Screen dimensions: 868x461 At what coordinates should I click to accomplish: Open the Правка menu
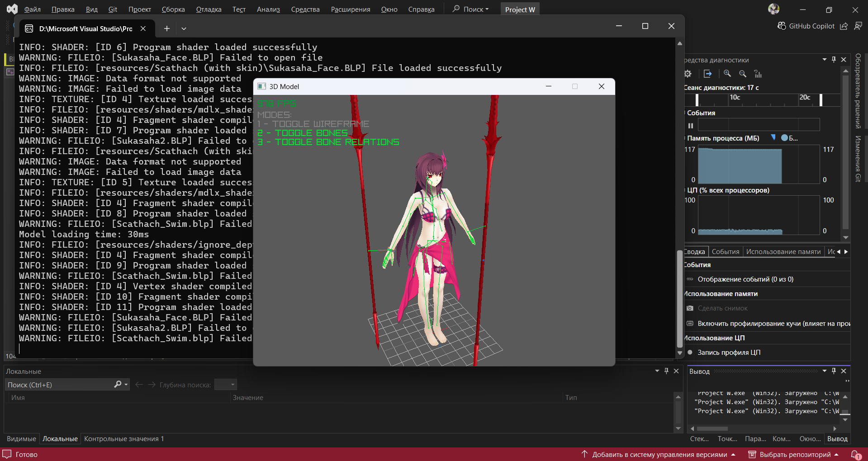point(63,9)
